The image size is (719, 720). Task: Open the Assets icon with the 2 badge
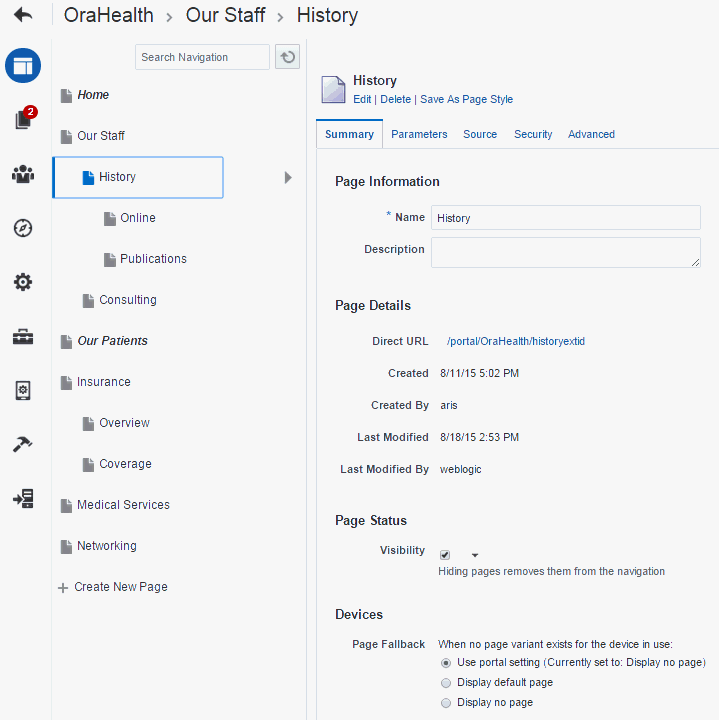(24, 118)
